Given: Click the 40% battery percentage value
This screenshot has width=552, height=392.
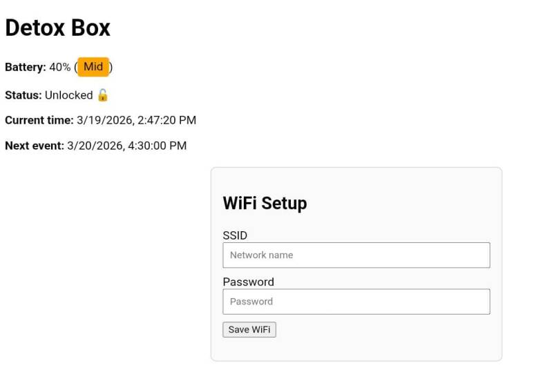Looking at the screenshot, I should [x=60, y=67].
